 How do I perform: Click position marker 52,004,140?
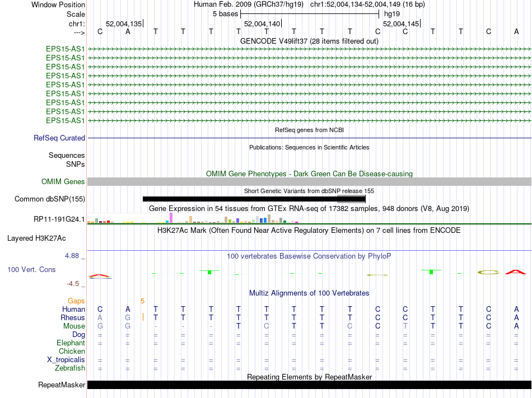262,24
